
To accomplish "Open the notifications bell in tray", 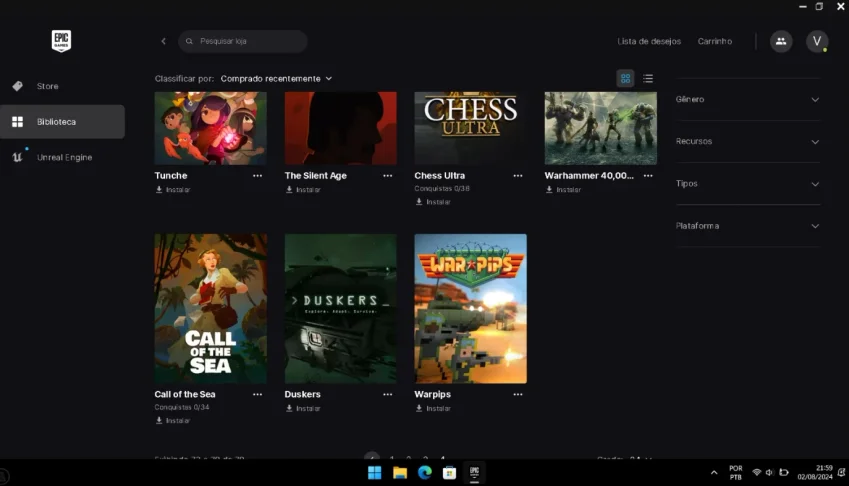I will coord(841,472).
